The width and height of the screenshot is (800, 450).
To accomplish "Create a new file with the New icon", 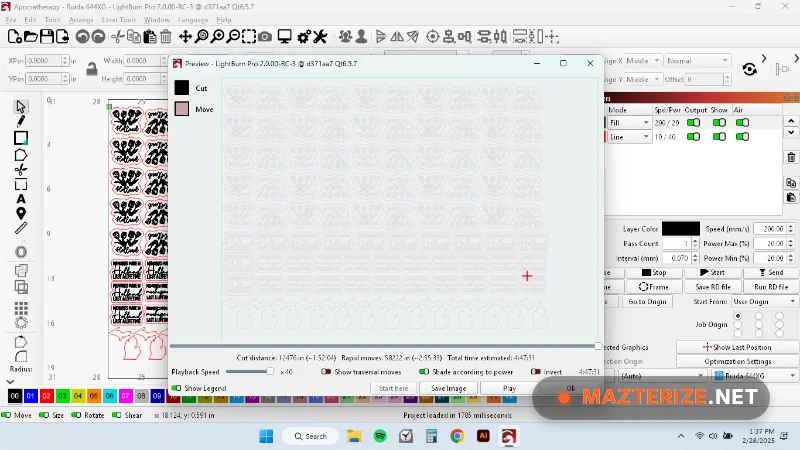I will [x=14, y=37].
